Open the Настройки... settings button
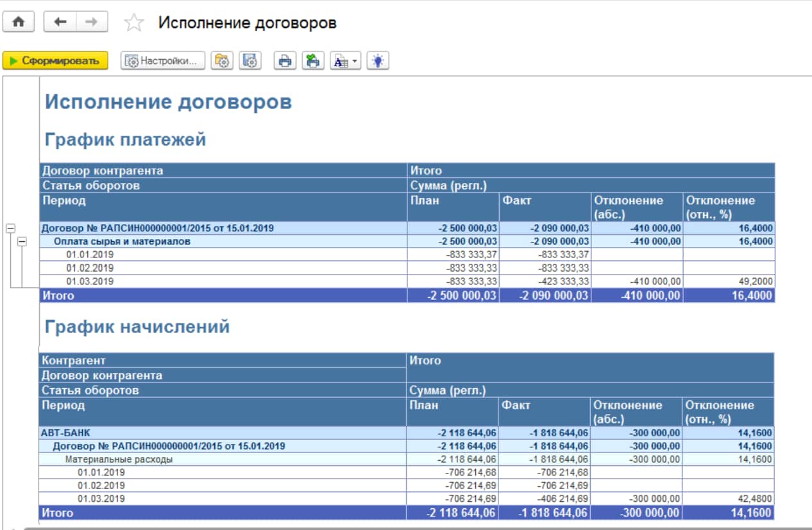 [x=163, y=61]
